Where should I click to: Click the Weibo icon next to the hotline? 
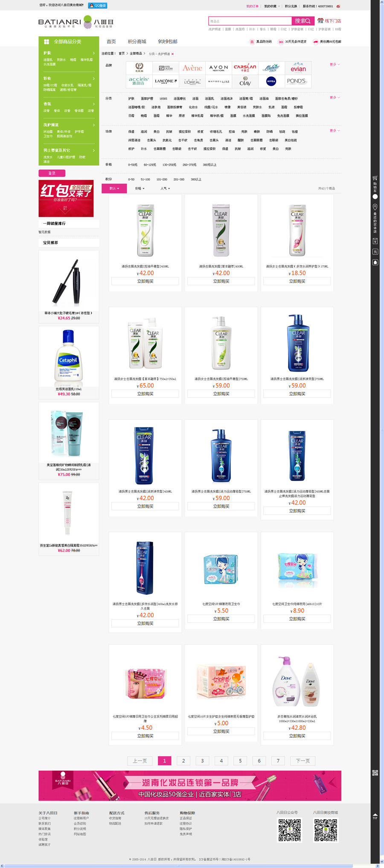[338, 6]
